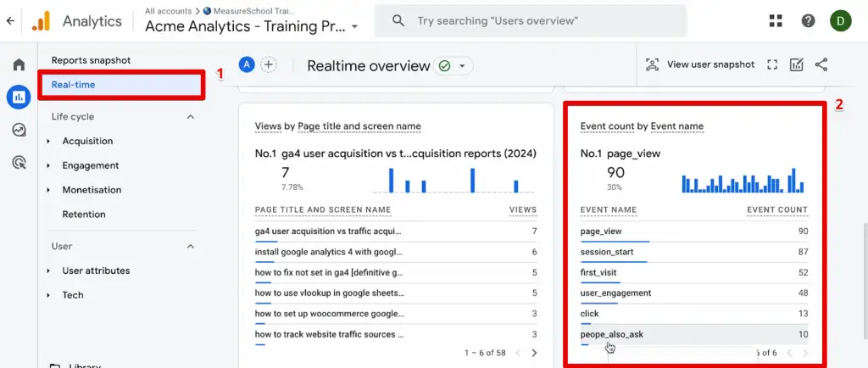Viewport: 868px width, 368px height.
Task: Go to next page of page titles
Action: pos(534,353)
